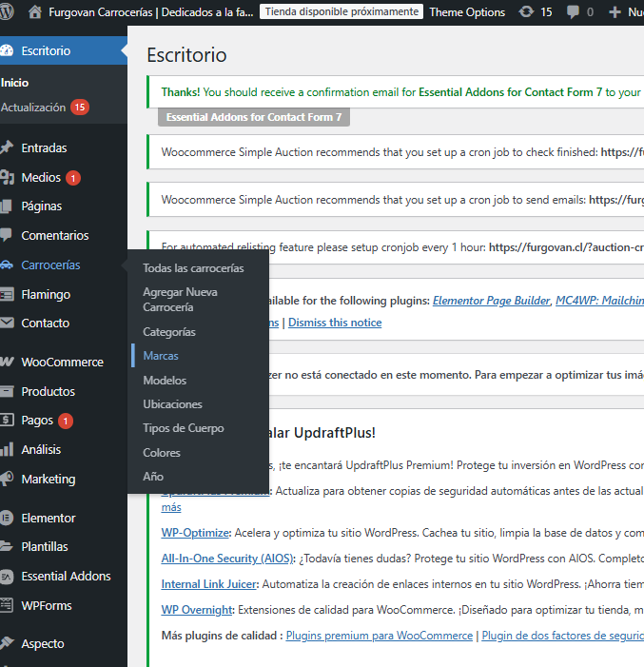
Task: Click the Aspecto brush icon
Action: point(7,643)
